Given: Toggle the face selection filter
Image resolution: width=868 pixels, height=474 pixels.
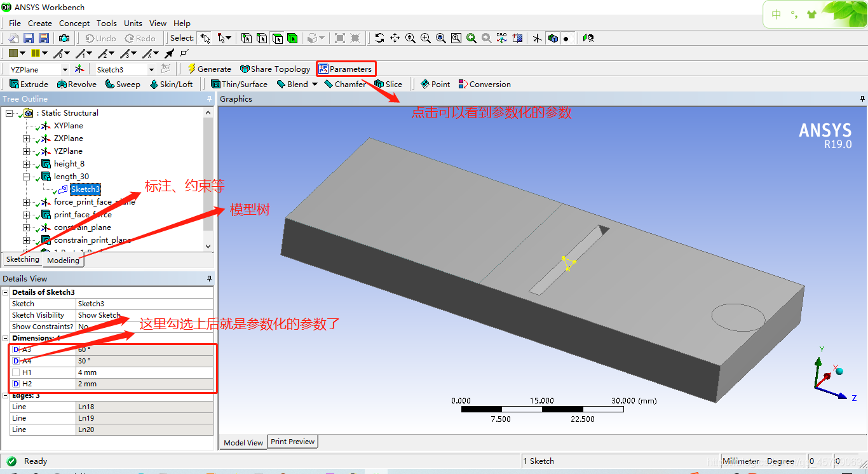Looking at the screenshot, I should pyautogui.click(x=277, y=38).
